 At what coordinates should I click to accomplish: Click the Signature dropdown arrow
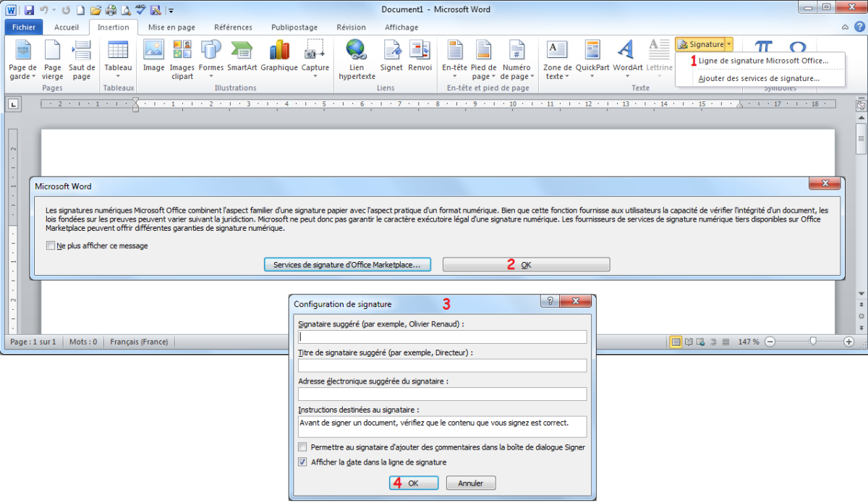(x=729, y=44)
